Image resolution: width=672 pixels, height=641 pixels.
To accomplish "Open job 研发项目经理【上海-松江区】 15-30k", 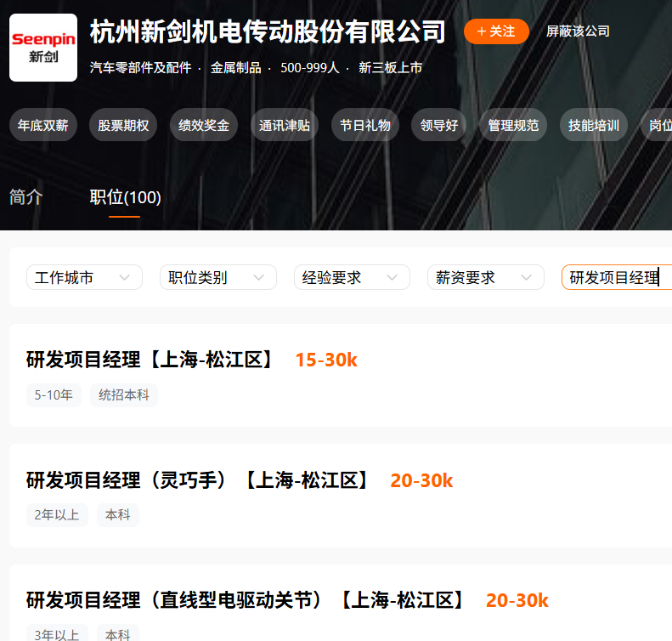I will point(150,360).
